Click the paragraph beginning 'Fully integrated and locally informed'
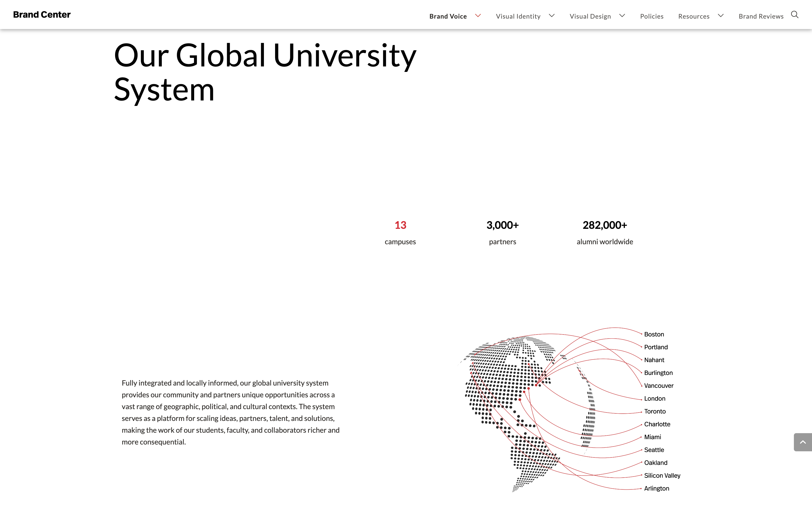 (230, 412)
